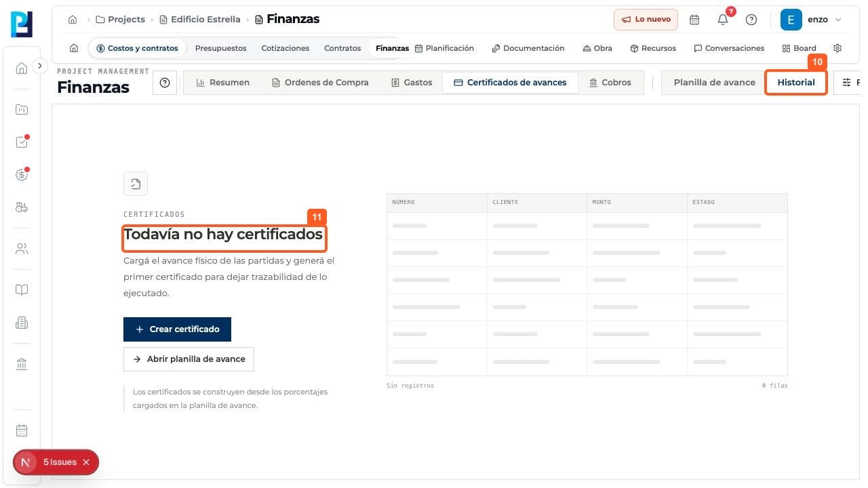Open the Documentación module
The image size is (868, 488).
point(528,48)
